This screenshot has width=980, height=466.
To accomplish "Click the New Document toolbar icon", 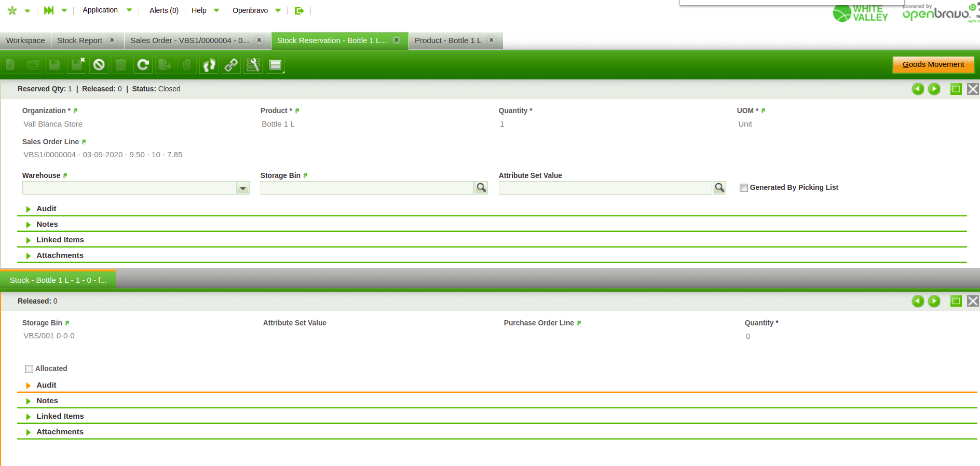I will 10,65.
